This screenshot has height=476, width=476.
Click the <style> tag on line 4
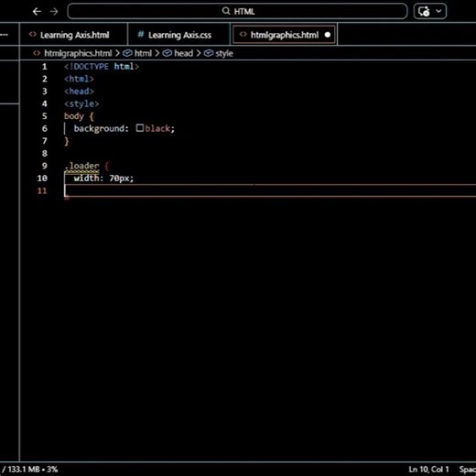pyautogui.click(x=81, y=103)
